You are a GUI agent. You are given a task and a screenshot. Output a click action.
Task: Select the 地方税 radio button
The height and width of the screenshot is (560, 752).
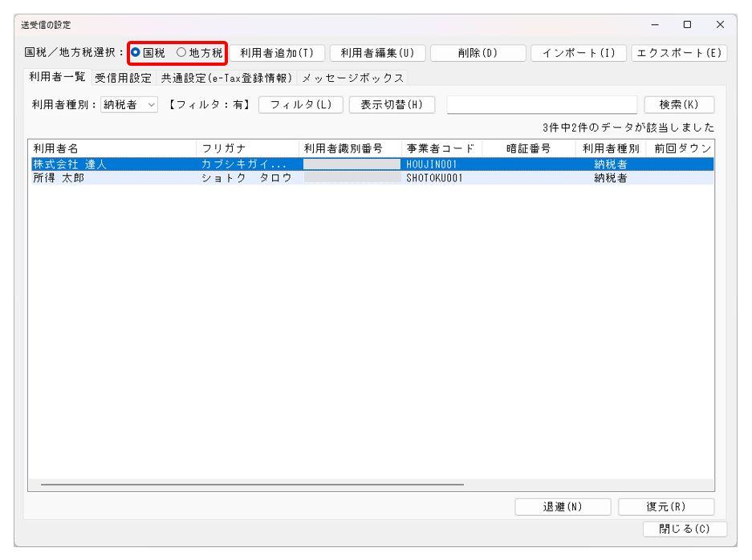click(183, 54)
